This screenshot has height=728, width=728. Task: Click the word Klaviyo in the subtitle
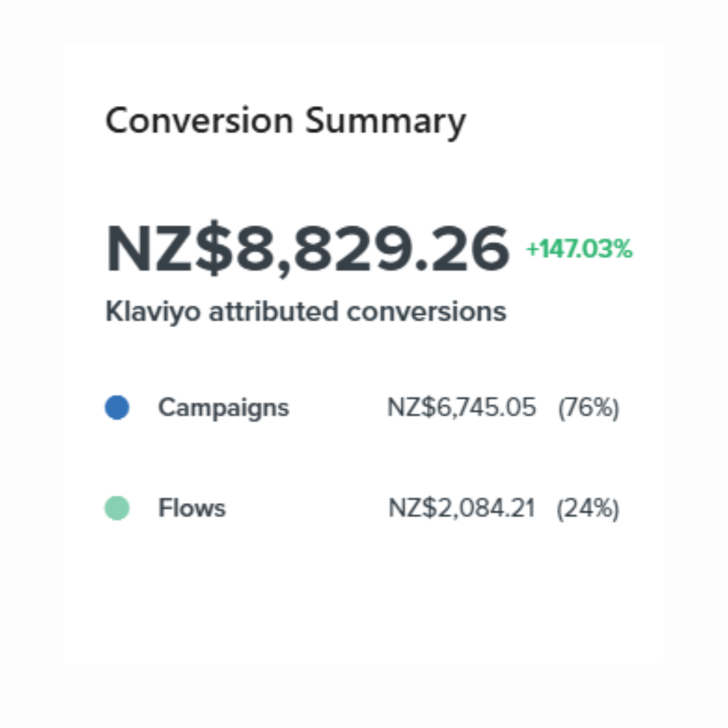tap(153, 312)
